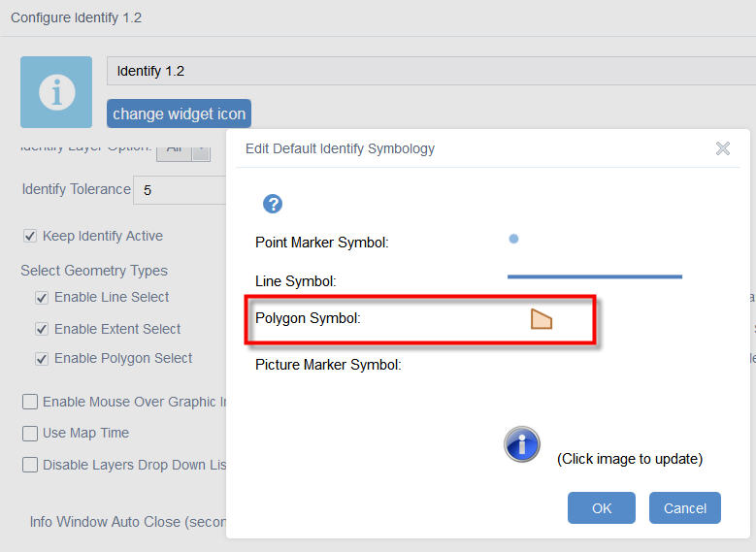The image size is (756, 552).
Task: Uncheck Enable Line Select
Action: tap(42, 298)
